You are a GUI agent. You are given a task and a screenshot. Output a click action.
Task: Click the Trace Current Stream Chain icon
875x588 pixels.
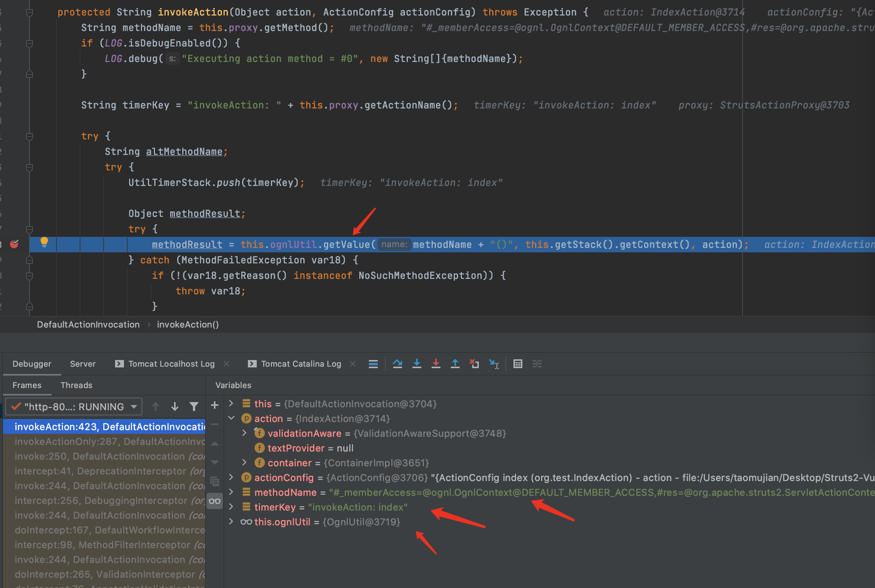click(537, 364)
